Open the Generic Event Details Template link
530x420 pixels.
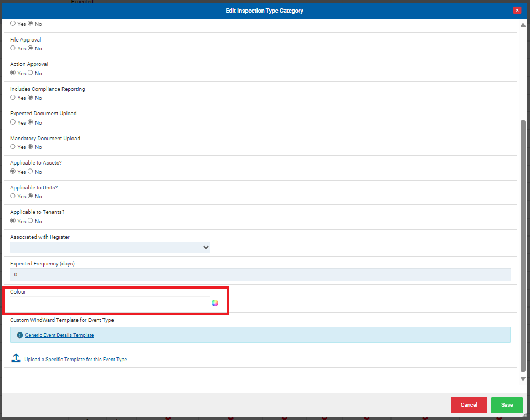click(x=59, y=335)
